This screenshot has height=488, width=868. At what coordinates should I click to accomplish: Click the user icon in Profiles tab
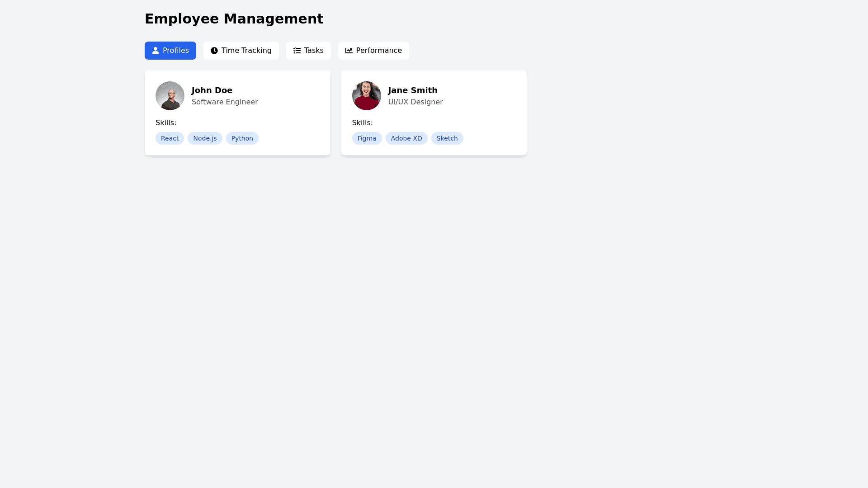pos(156,51)
